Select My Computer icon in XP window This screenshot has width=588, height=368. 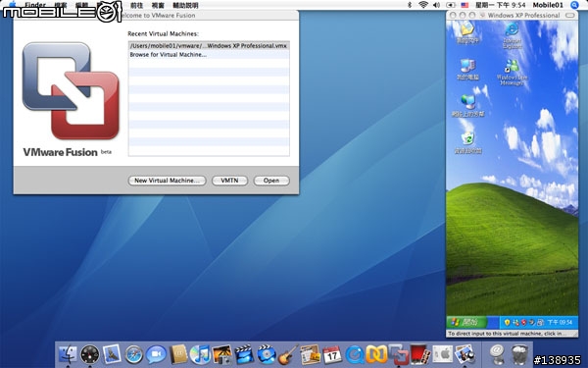tap(467, 70)
